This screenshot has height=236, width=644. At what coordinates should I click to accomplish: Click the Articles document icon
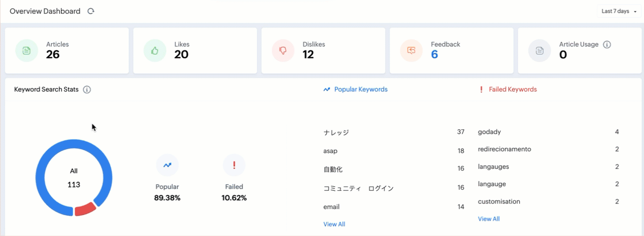[26, 50]
